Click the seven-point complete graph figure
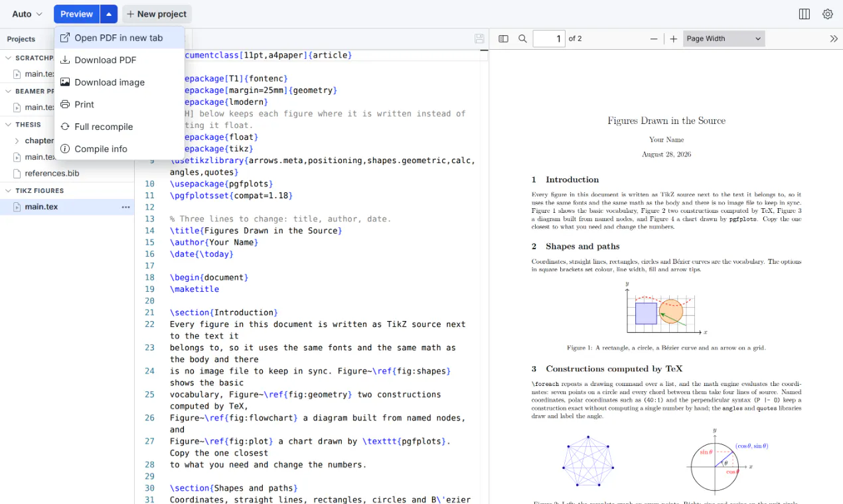 point(588,461)
